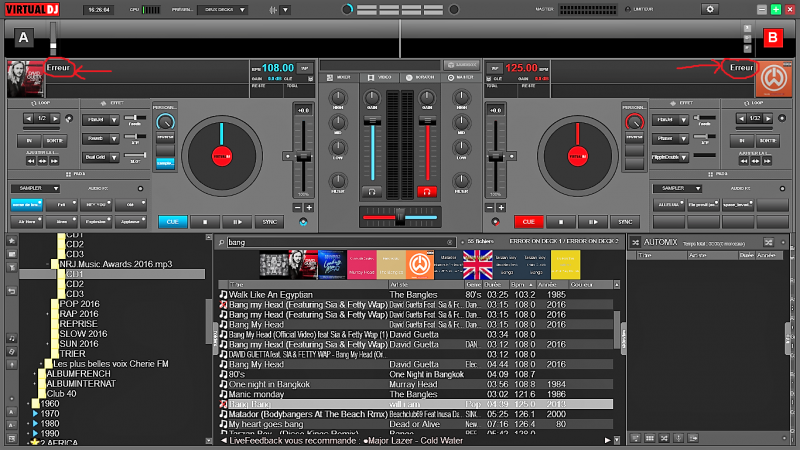
Task: Click the blue circular icon below the deck A pitch buttons
Action: (303, 222)
